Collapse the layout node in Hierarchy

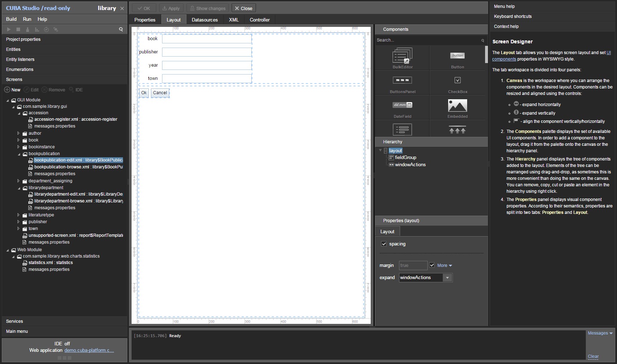pos(380,151)
